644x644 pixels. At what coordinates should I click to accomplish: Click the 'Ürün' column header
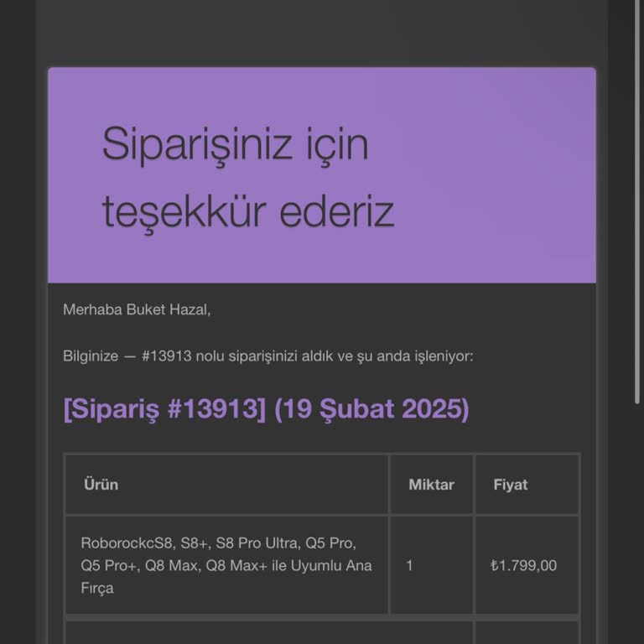tap(101, 485)
